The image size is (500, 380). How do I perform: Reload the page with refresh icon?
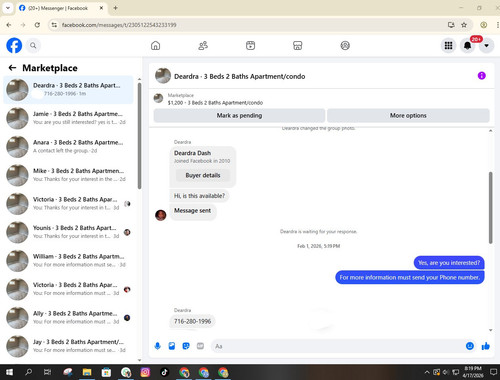click(x=37, y=25)
